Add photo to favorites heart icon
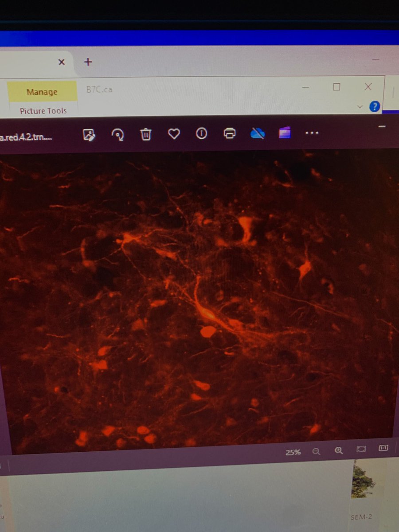This screenshot has width=399, height=532. click(174, 133)
